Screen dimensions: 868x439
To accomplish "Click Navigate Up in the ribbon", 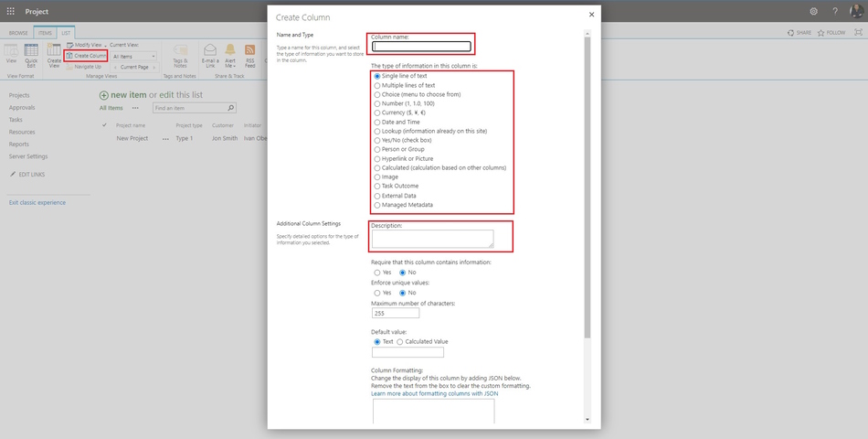I will click(x=83, y=67).
